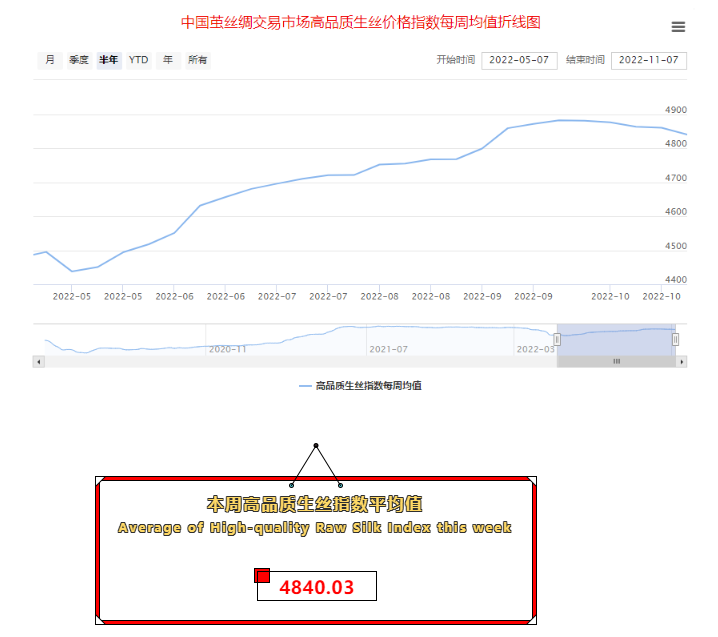
Task: Click start date field 2022-05-07
Action: (519, 60)
